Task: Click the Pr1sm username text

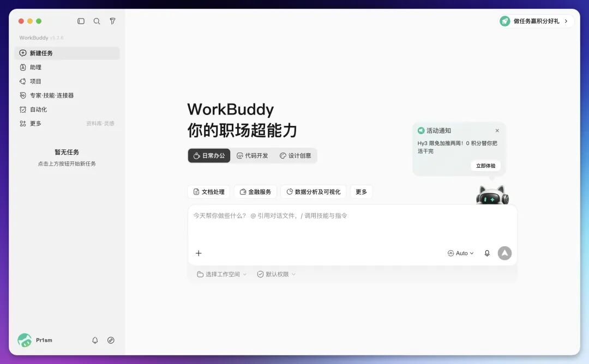Action: pos(44,341)
